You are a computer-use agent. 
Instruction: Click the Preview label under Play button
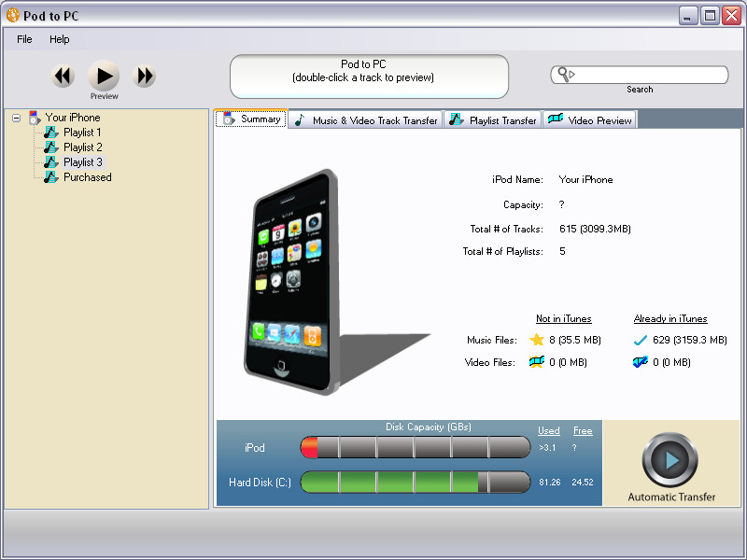point(105,96)
